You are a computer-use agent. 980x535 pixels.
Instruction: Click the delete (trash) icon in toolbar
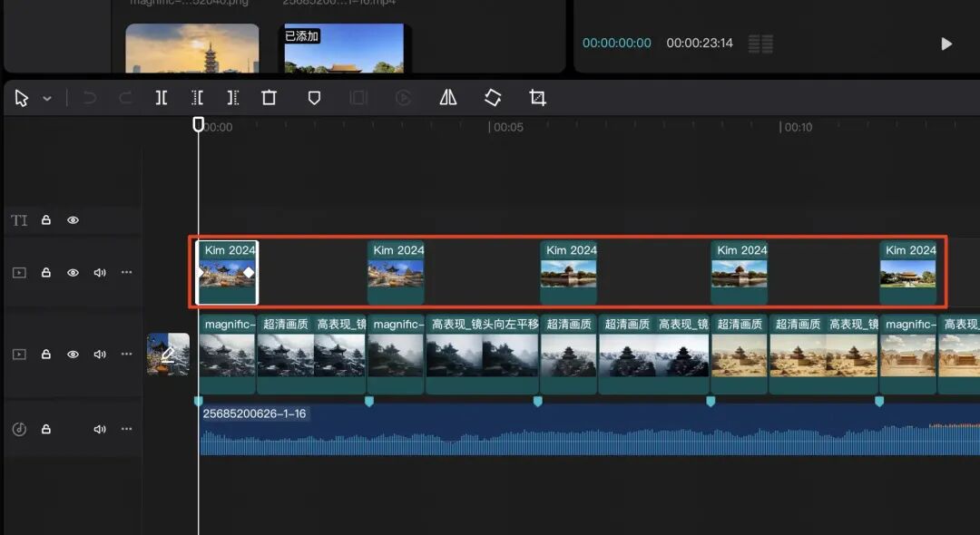(269, 97)
